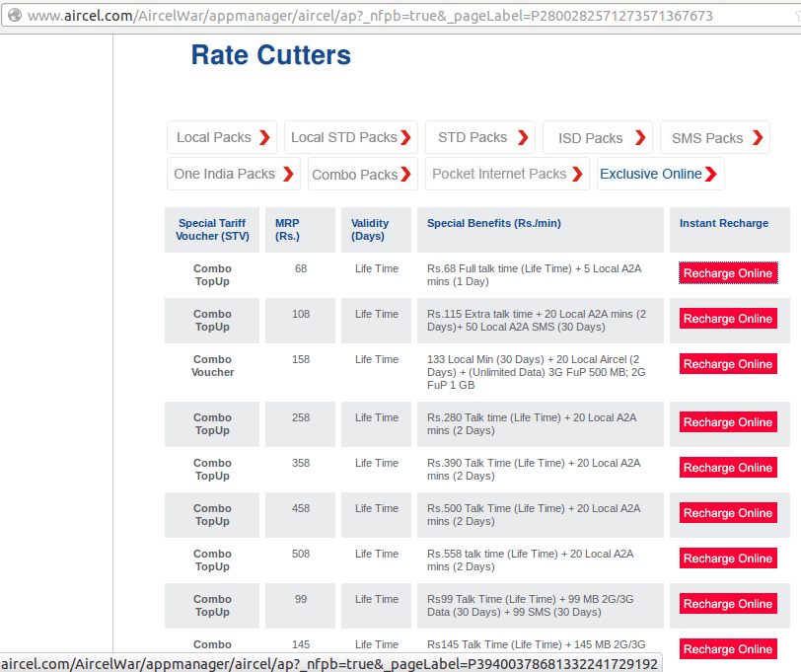Recharge Online for the Rs.68 pack
The width and height of the screenshot is (801, 672).
pos(728,273)
